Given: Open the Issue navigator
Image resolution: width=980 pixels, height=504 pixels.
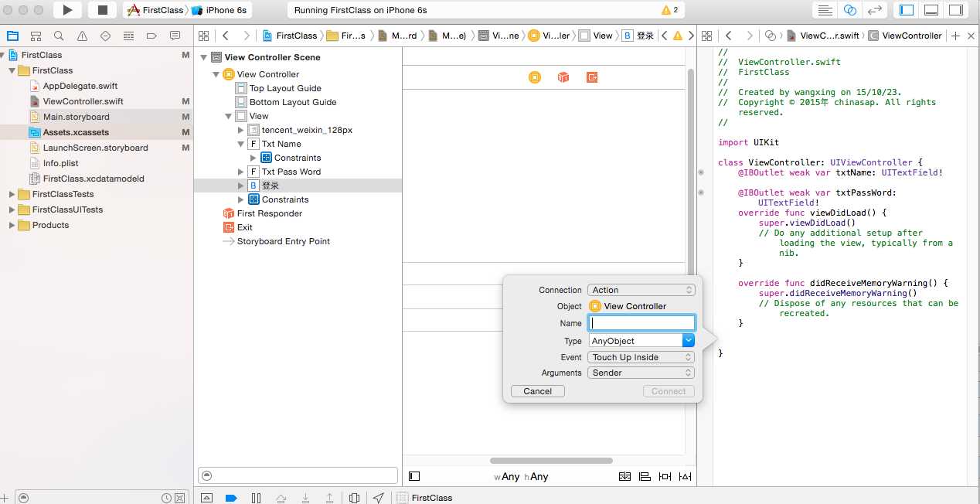Looking at the screenshot, I should click(82, 36).
